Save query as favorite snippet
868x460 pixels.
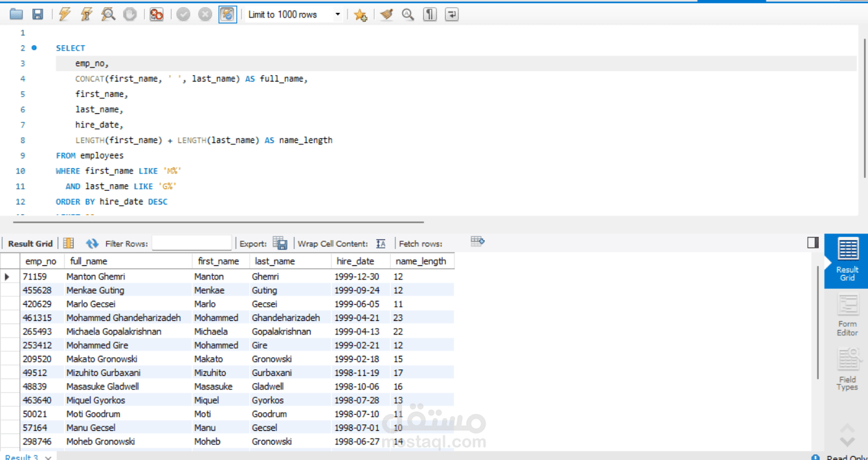[361, 14]
